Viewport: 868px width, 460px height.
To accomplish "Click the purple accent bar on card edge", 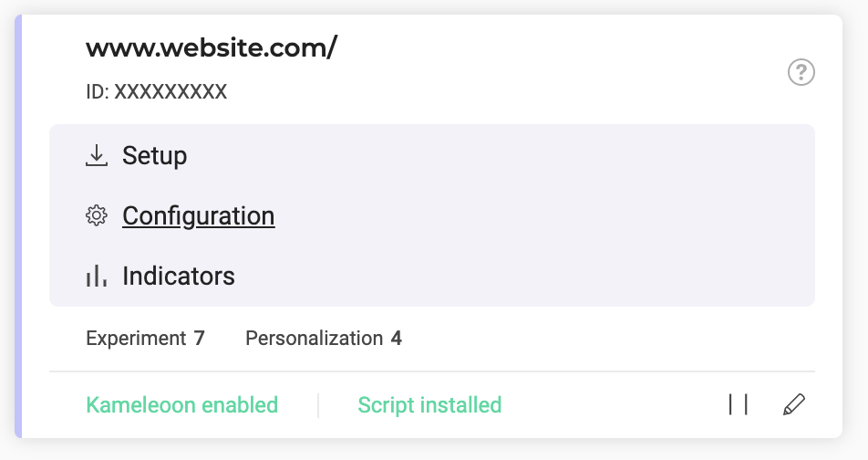I will (x=18, y=228).
